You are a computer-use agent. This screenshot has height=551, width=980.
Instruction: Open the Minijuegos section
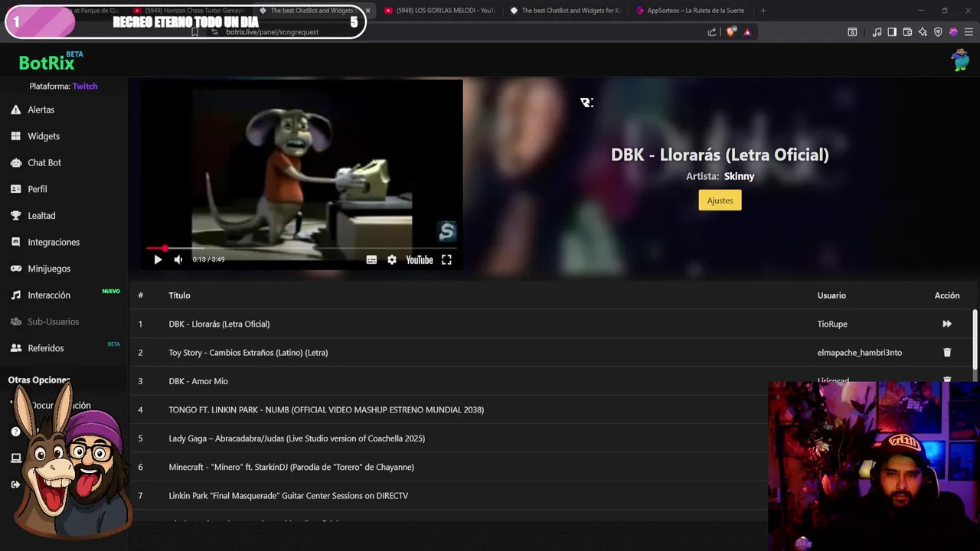point(48,269)
